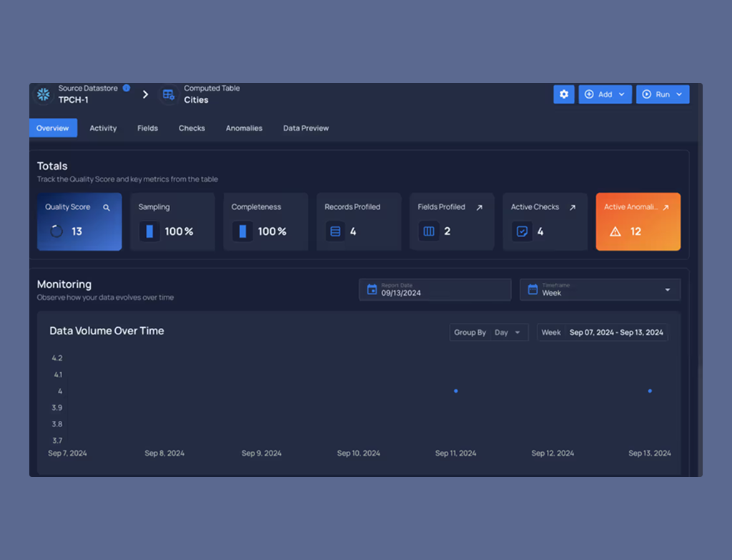Click the info icon beside Source Datastore

(126, 88)
